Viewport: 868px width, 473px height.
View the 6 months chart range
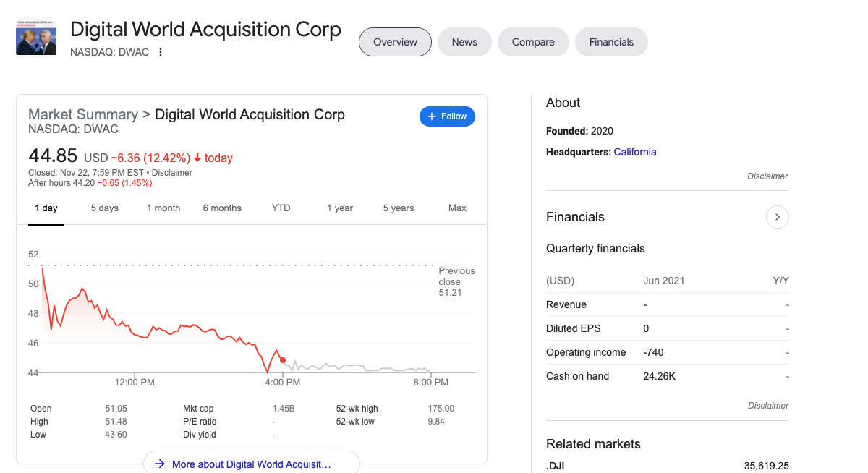222,208
